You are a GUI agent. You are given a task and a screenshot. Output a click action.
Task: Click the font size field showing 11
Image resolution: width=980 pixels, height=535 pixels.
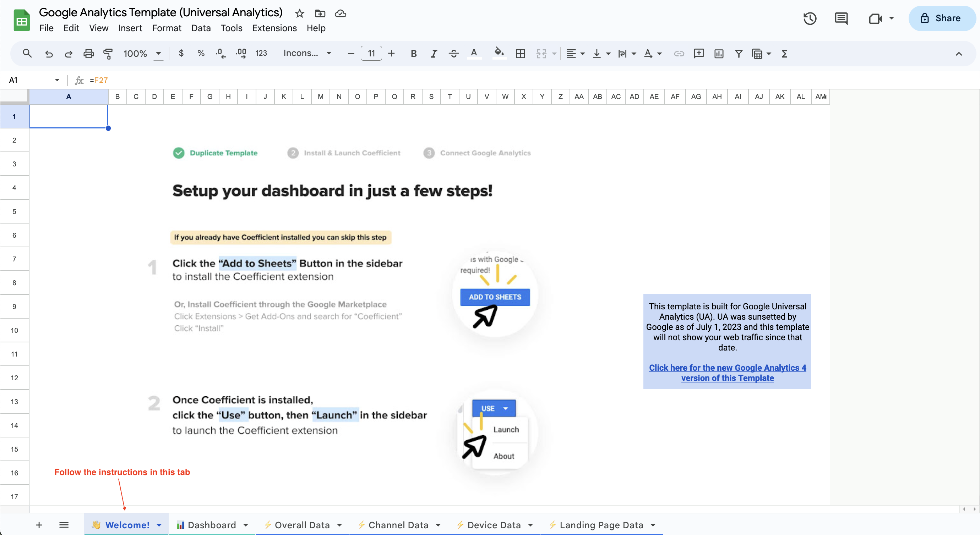tap(371, 54)
